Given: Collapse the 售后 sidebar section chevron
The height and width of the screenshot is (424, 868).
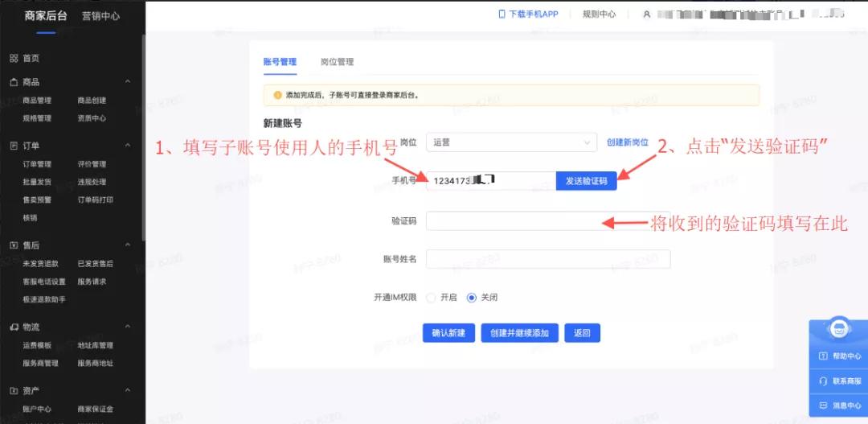Looking at the screenshot, I should [x=128, y=245].
